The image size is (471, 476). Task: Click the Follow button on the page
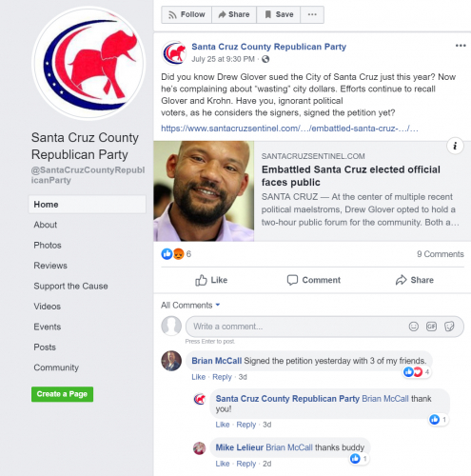point(186,14)
